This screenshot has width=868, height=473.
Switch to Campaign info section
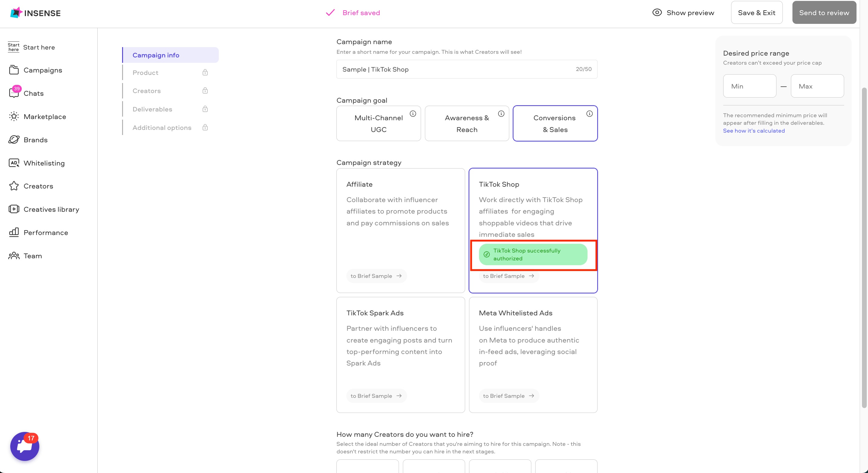170,55
